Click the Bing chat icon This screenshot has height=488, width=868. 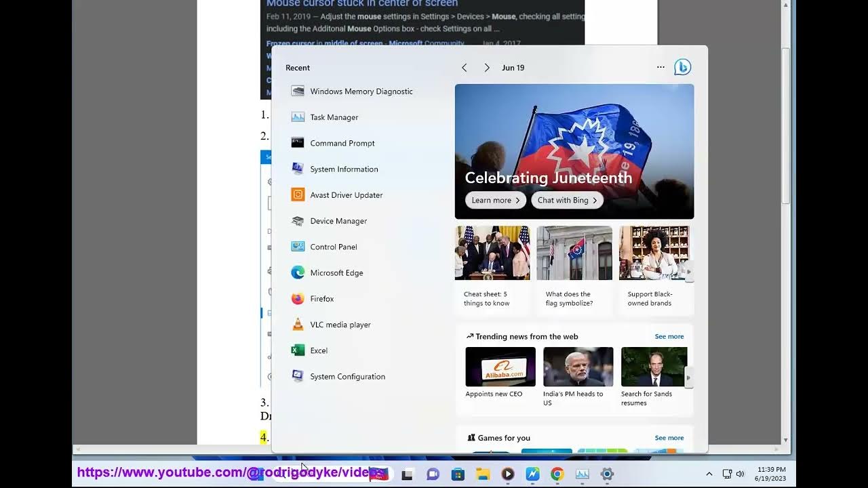[682, 67]
